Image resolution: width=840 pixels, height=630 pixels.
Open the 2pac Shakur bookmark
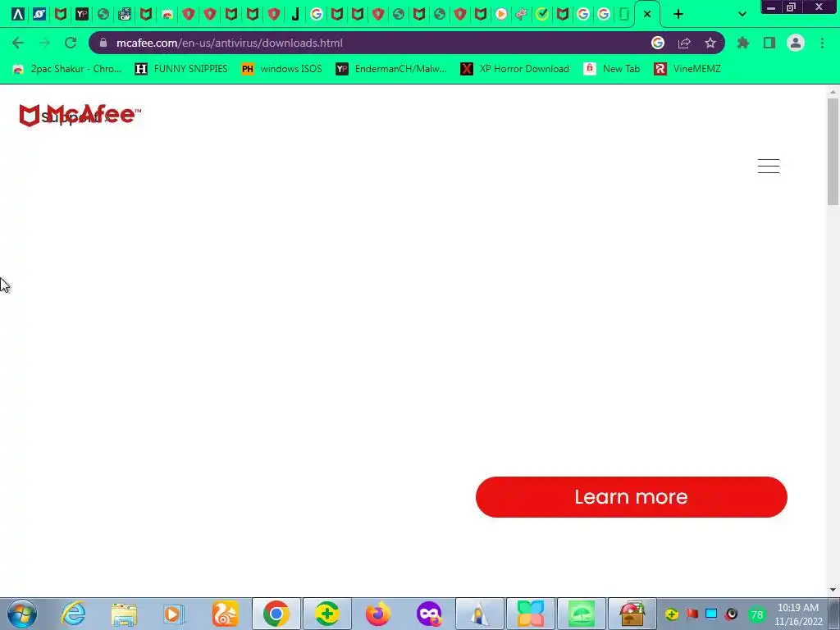tap(67, 69)
